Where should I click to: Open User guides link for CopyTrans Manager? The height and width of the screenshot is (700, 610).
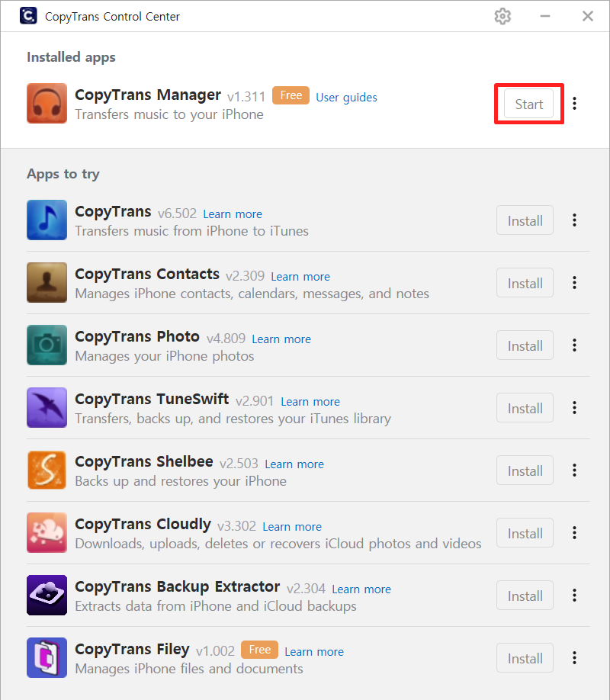point(346,98)
